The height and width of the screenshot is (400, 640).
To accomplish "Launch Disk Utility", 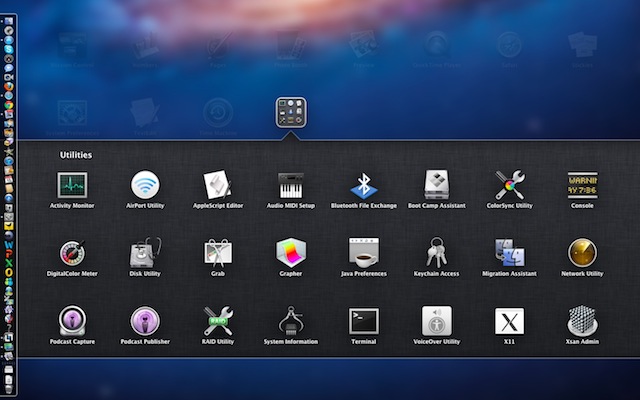I will 145,253.
